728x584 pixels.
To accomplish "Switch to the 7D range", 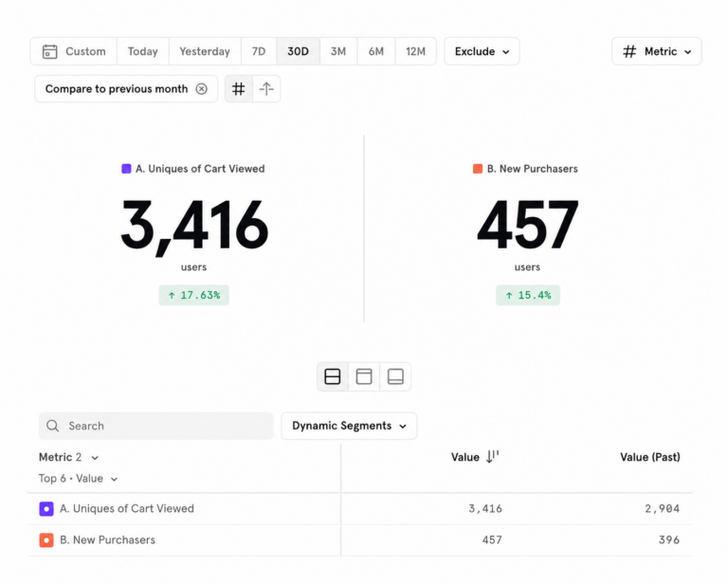I will [x=259, y=51].
